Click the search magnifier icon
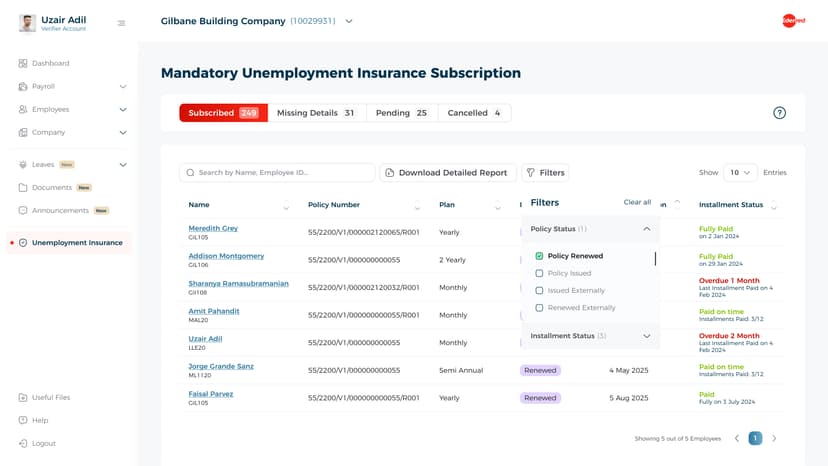The height and width of the screenshot is (466, 828). 191,173
